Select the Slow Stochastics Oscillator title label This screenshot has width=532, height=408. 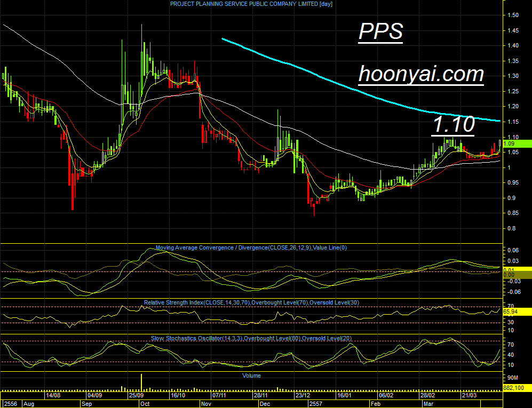(251, 339)
